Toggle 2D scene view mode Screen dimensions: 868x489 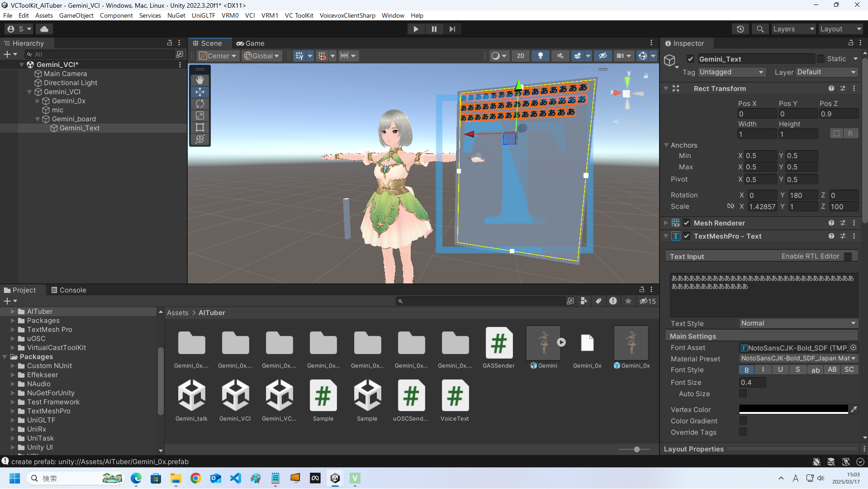coord(521,56)
